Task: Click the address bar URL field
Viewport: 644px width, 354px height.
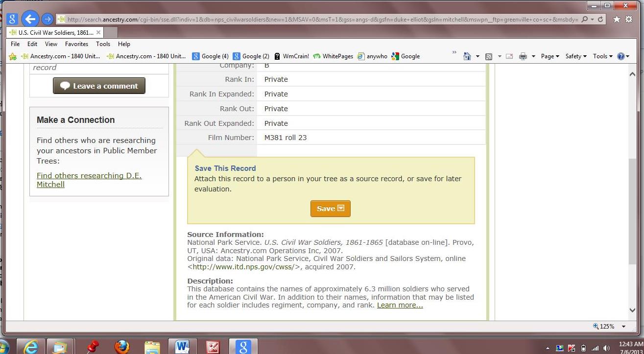Action: [322, 20]
